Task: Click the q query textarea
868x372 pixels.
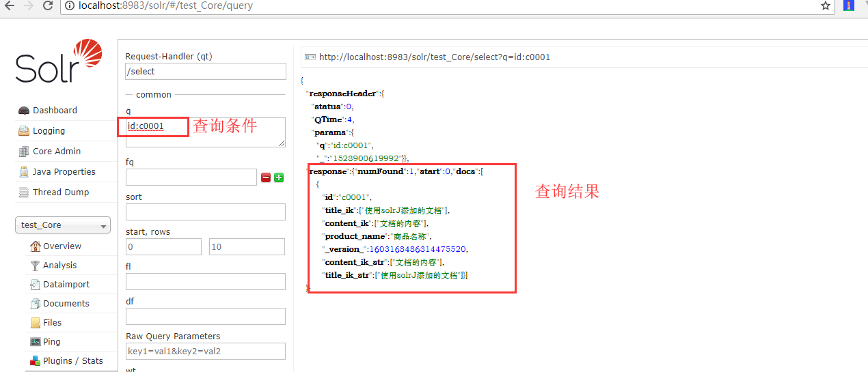Action: click(206, 132)
